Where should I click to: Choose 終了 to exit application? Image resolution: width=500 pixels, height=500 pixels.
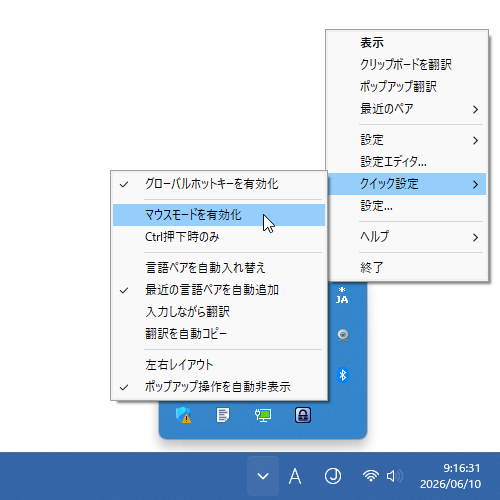coord(407,268)
